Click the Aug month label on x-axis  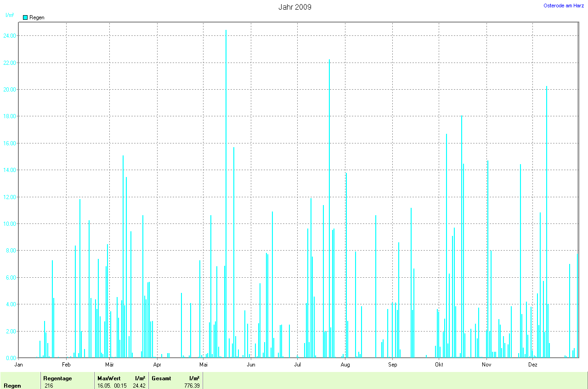pos(345,365)
